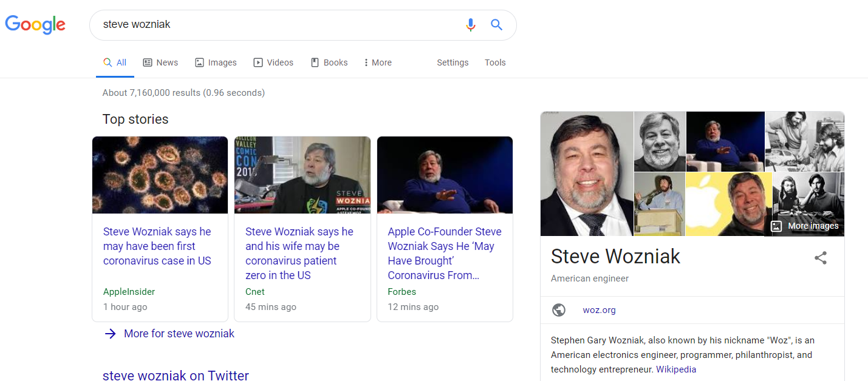Click the coronavirus microscope image thumbnail
868x381 pixels.
coord(160,175)
